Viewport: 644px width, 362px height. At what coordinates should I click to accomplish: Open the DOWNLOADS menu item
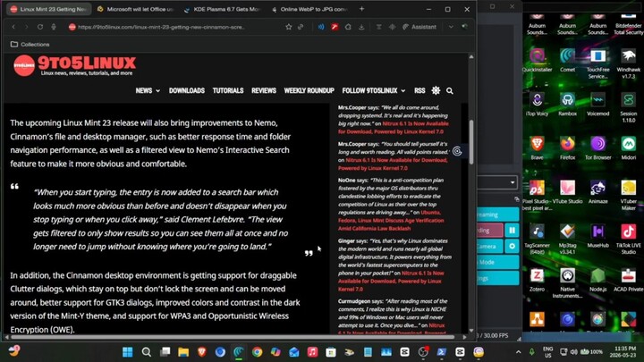tap(187, 90)
